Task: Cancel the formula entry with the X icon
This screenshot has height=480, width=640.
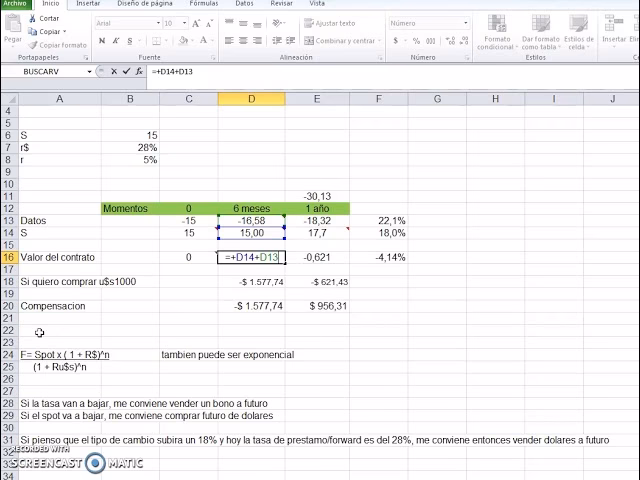Action: [113, 72]
